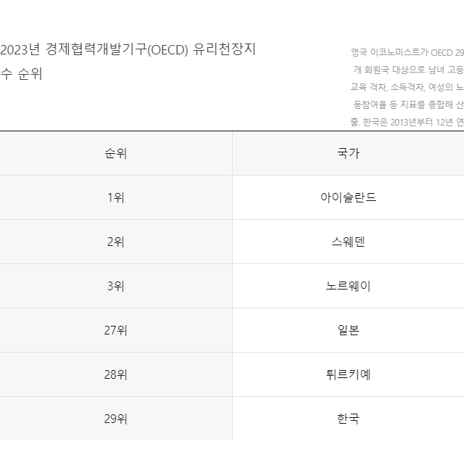Click the 국가 column header
Image resolution: width=464 pixels, height=476 pixels.
click(x=348, y=153)
